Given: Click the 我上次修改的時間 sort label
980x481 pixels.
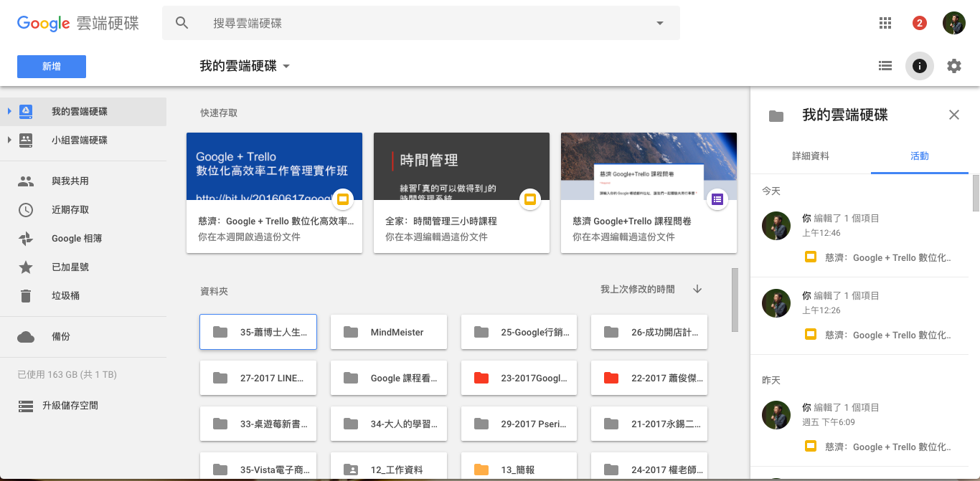Looking at the screenshot, I should [638, 290].
